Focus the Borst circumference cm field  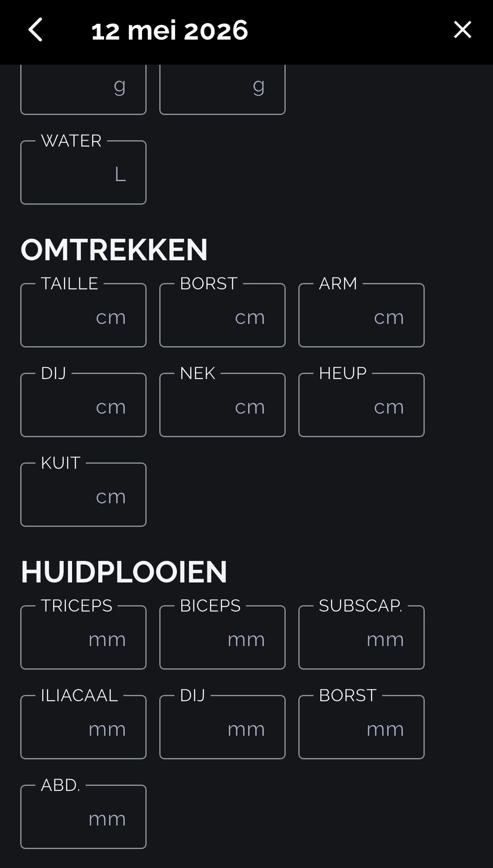coord(222,315)
